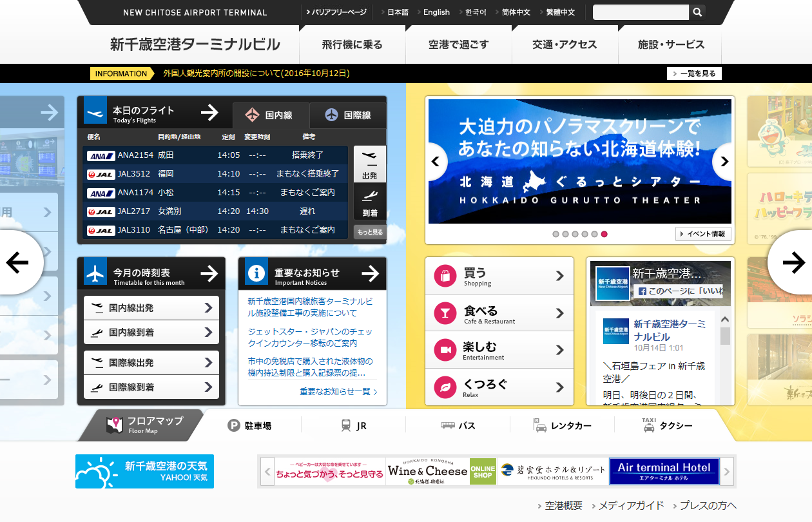This screenshot has width=812, height=522.
Task: Open New Chitose Airport weather widget
Action: [144, 471]
